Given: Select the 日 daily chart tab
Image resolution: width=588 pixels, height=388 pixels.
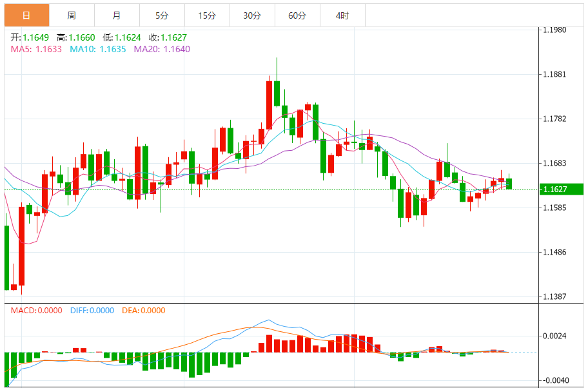Looking at the screenshot, I should [x=26, y=15].
